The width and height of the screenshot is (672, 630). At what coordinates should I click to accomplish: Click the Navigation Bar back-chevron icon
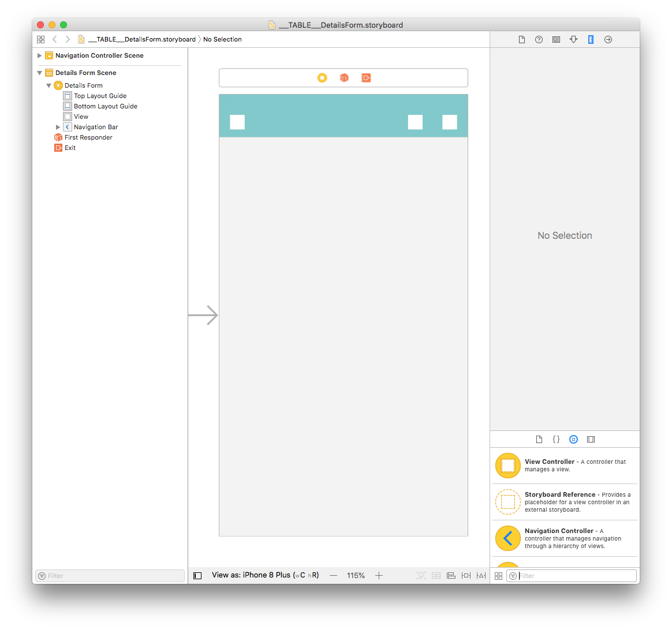[68, 127]
